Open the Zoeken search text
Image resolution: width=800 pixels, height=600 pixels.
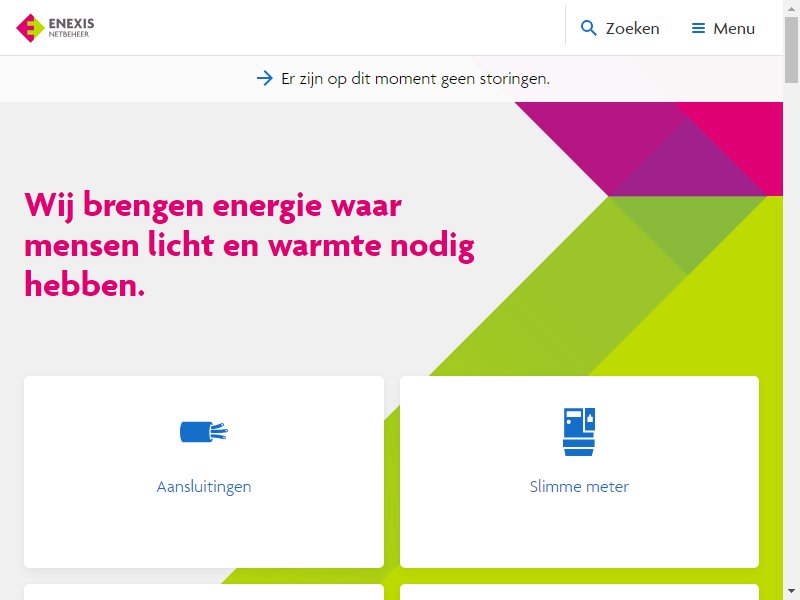pos(632,29)
